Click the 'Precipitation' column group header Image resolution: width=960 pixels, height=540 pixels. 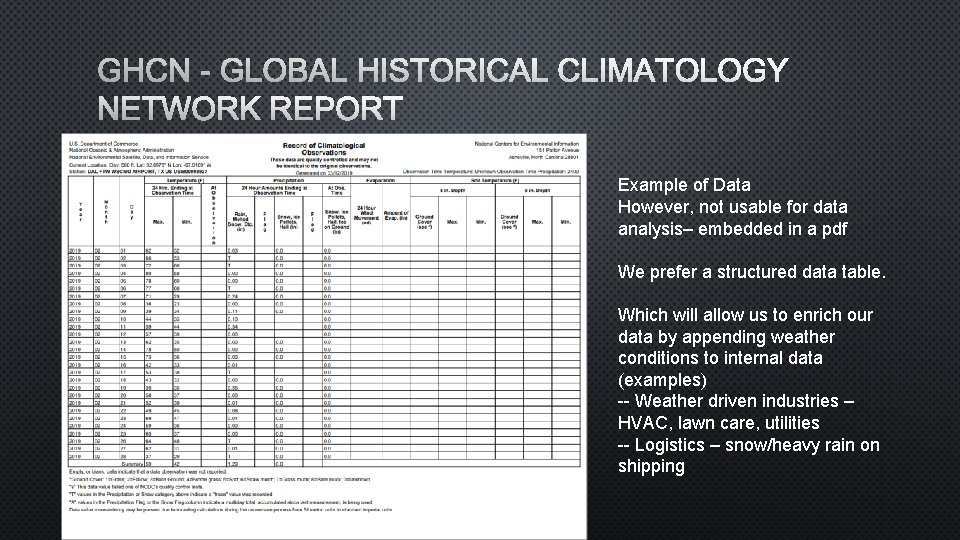(x=288, y=181)
